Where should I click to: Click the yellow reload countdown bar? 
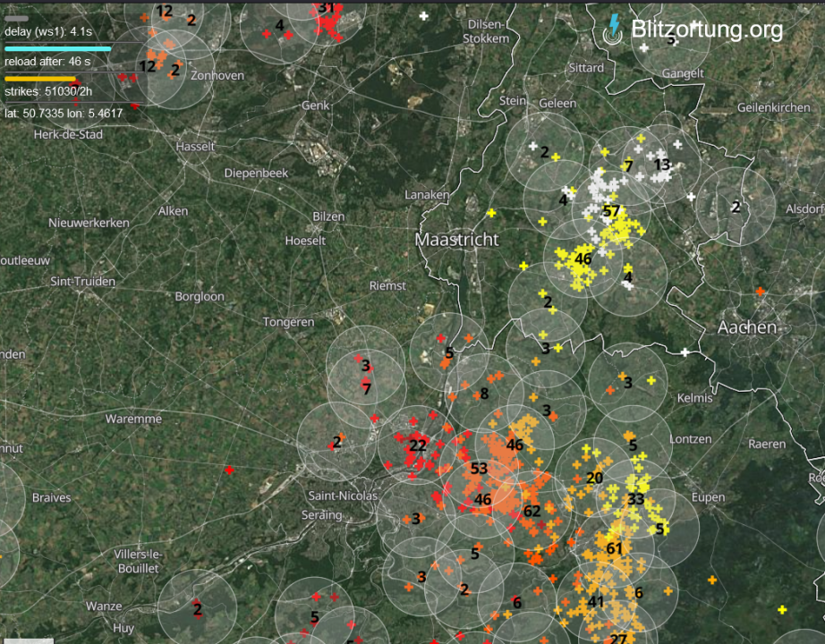[x=40, y=79]
